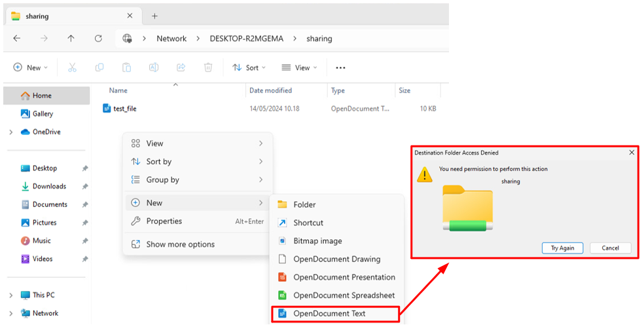Image resolution: width=644 pixels, height=327 pixels.
Task: Expand the This PC tree node
Action: 10,296
